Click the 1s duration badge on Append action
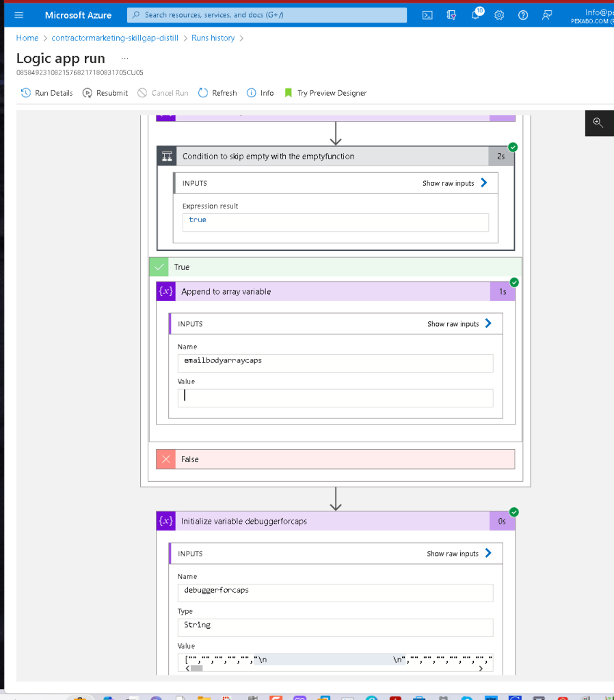Screen dimensions: 614x700 (x=503, y=291)
